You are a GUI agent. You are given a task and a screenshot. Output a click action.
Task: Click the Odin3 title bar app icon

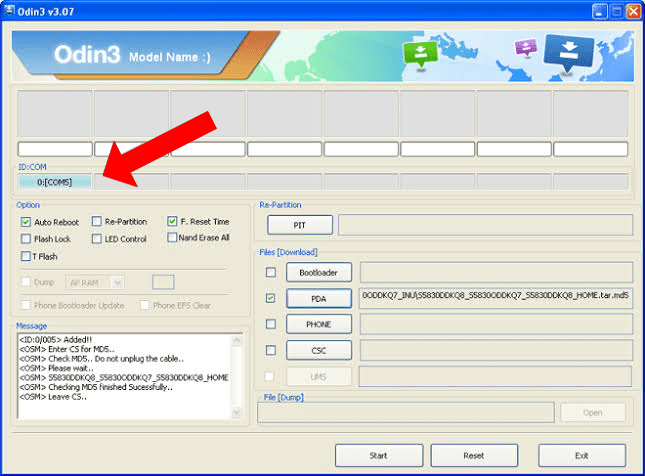(11, 10)
